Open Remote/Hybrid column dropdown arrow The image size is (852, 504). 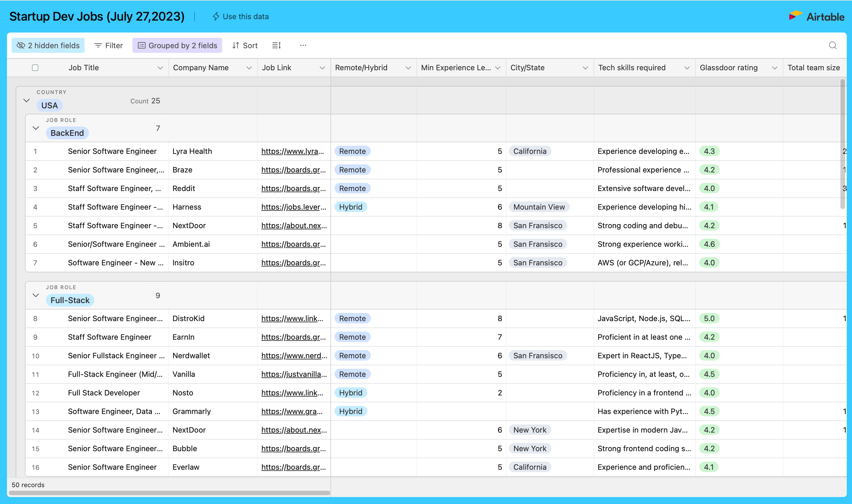pyautogui.click(x=408, y=68)
